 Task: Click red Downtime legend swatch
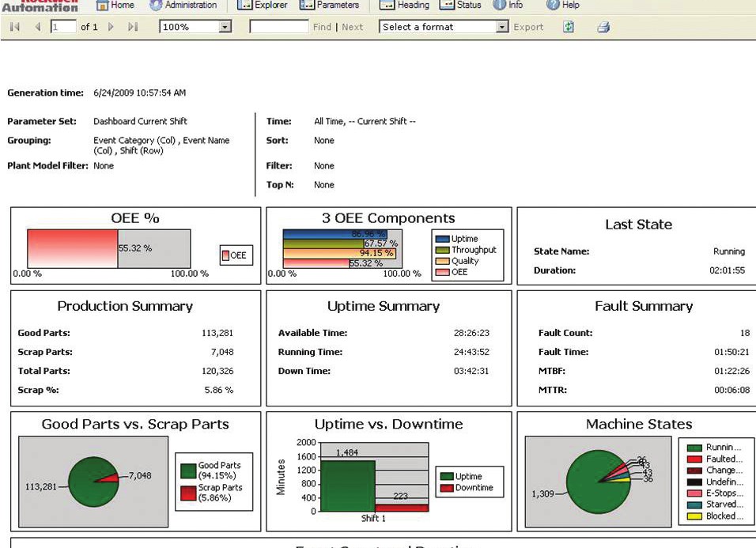pos(447,488)
